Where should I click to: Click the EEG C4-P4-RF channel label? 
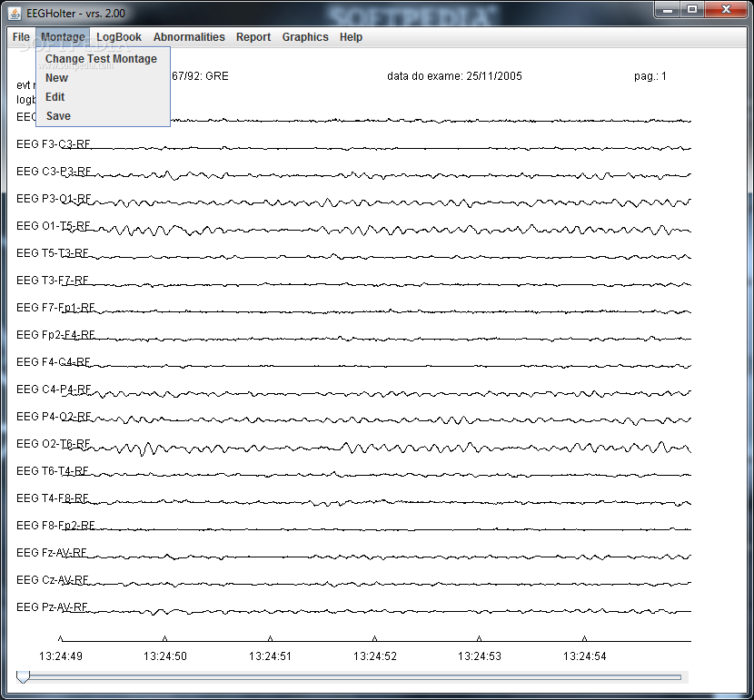click(x=54, y=389)
